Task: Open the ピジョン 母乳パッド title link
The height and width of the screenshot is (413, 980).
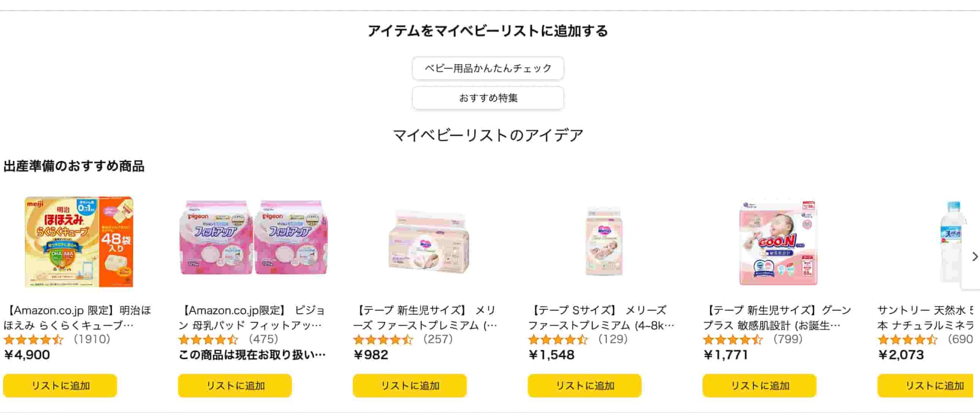Action: pyautogui.click(x=251, y=317)
